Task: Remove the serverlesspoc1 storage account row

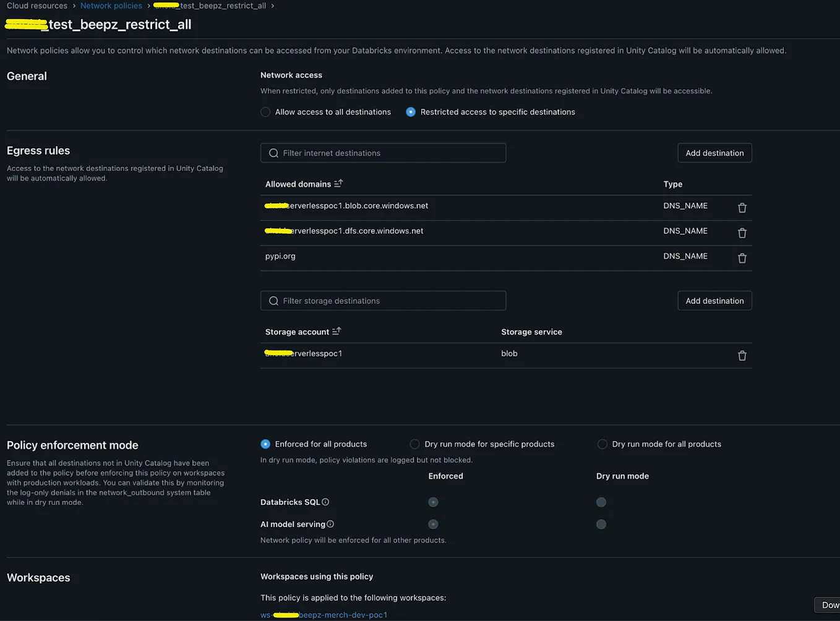Action: (742, 356)
